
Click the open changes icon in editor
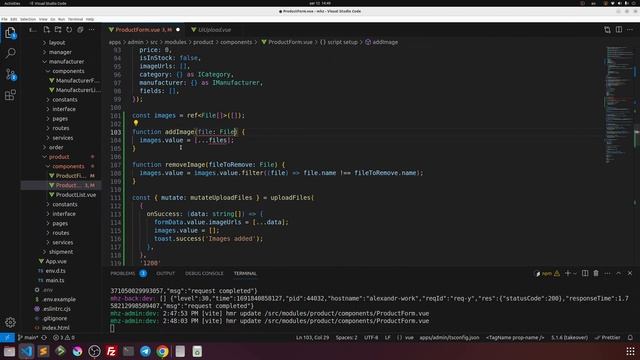[x=607, y=30]
